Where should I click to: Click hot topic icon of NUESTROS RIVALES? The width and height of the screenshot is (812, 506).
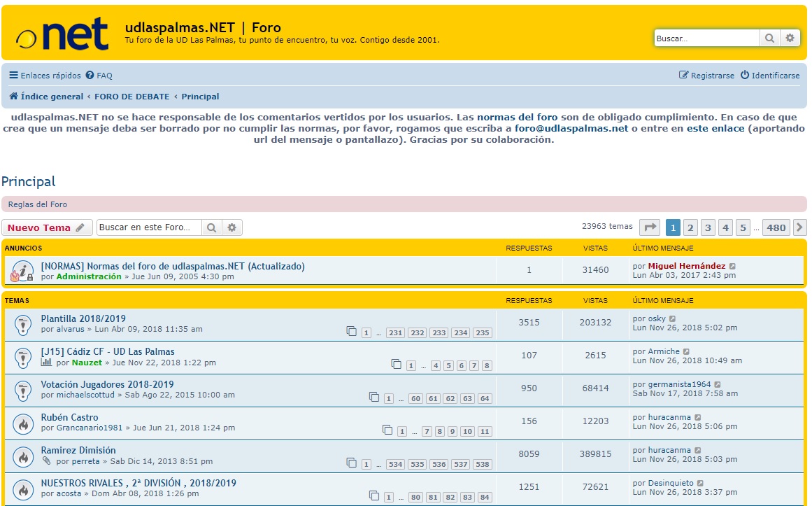click(x=23, y=489)
